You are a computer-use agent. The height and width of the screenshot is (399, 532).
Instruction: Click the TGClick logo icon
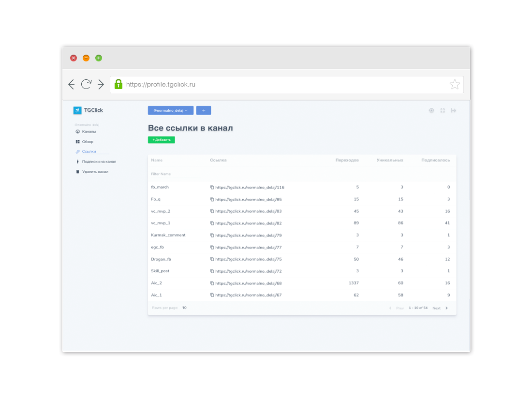pyautogui.click(x=77, y=110)
